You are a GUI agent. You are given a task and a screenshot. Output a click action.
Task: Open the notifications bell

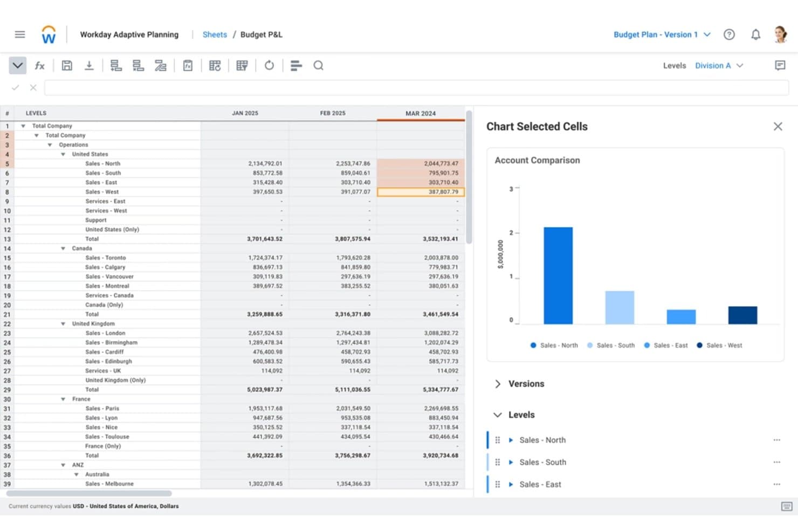756,34
